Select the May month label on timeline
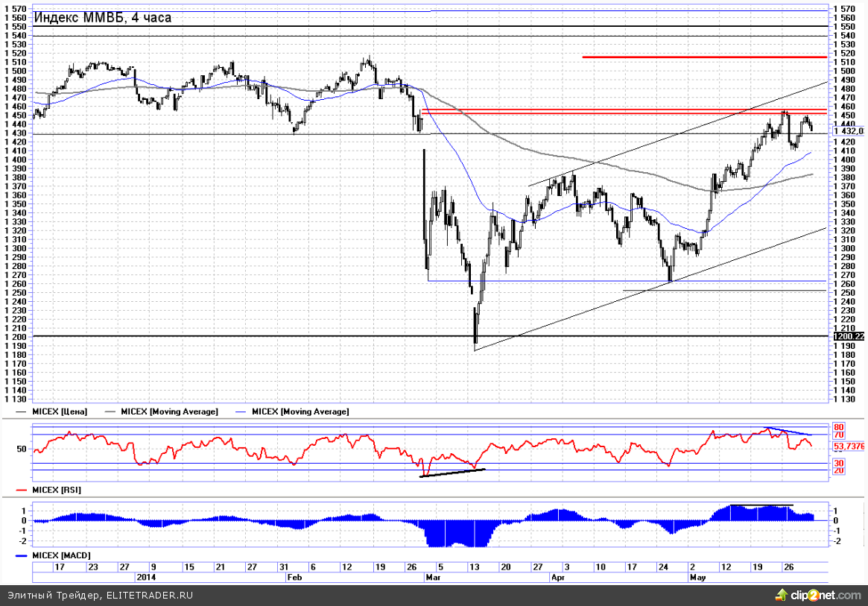Image resolution: width=868 pixels, height=606 pixels. point(698,577)
